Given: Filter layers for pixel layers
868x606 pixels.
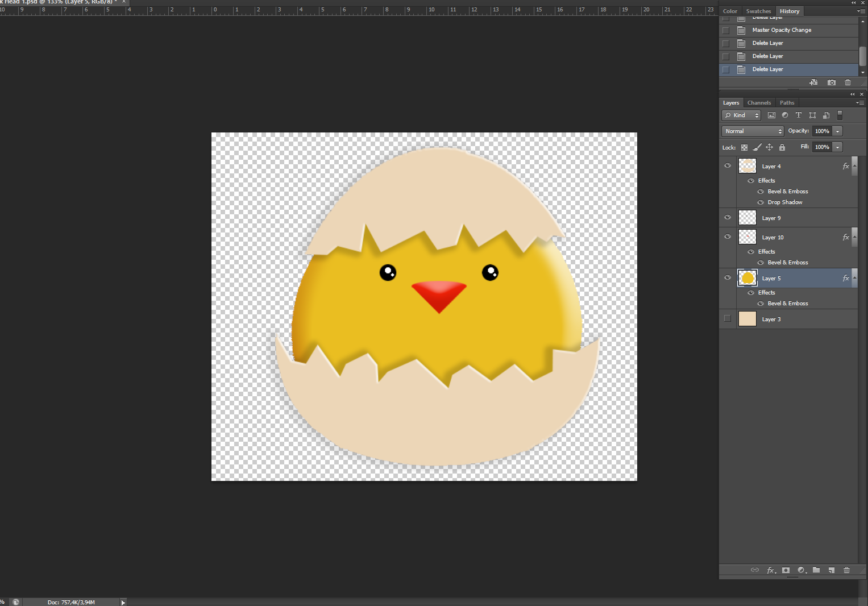Looking at the screenshot, I should pyautogui.click(x=771, y=115).
